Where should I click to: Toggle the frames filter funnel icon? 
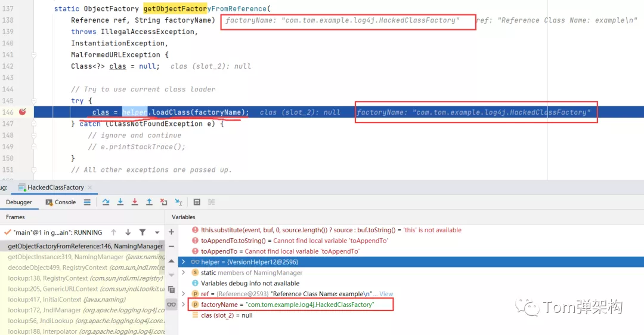coord(143,232)
